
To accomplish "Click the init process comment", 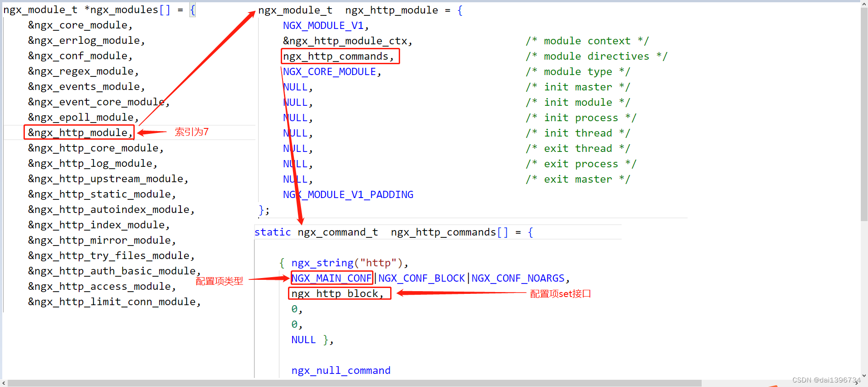I will tap(581, 118).
